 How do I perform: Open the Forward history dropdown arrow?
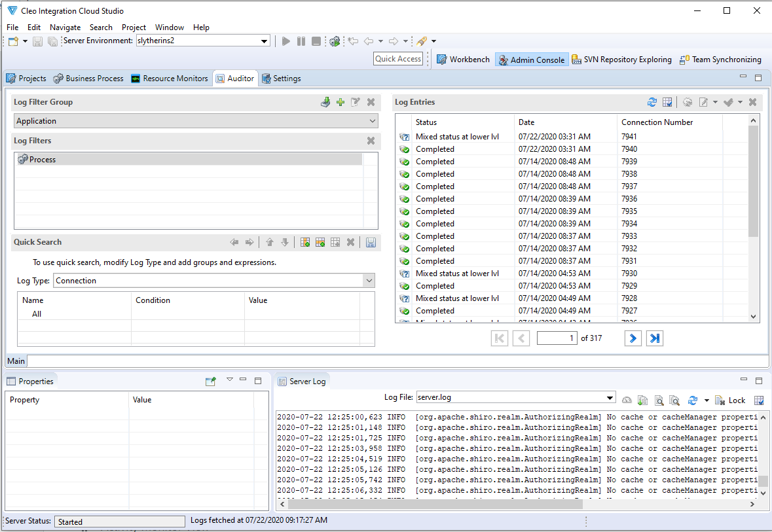point(405,41)
